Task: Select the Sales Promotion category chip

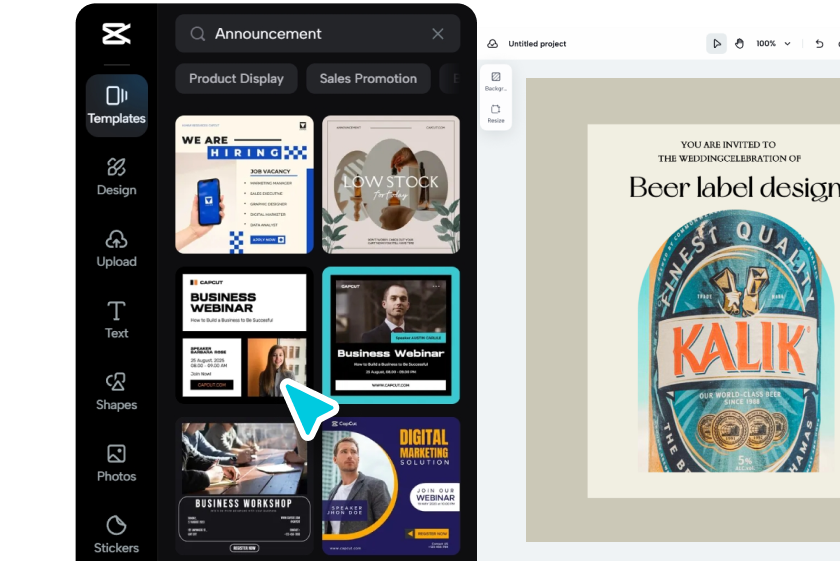Action: (x=368, y=79)
